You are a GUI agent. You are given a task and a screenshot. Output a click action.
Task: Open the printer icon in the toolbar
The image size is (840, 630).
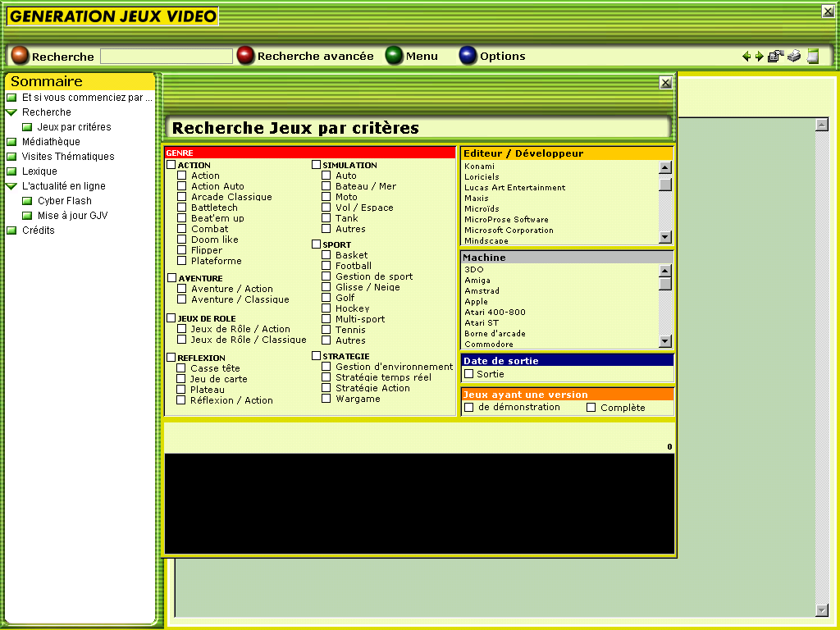pos(794,56)
